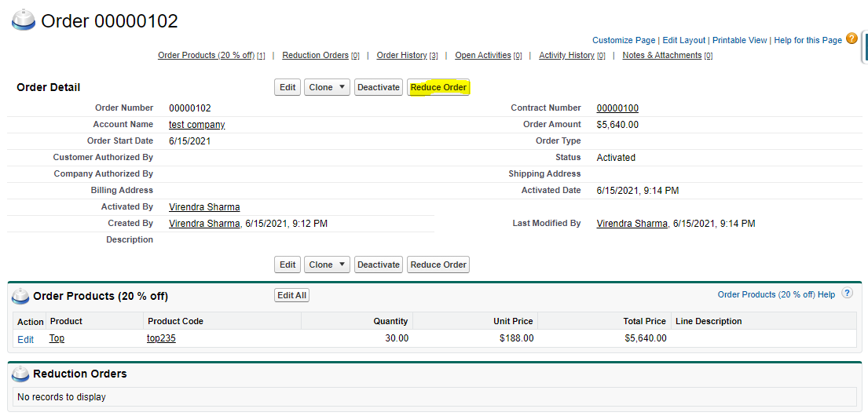The height and width of the screenshot is (416, 868).
Task: Click the bell icon in Order Products section
Action: (x=21, y=297)
